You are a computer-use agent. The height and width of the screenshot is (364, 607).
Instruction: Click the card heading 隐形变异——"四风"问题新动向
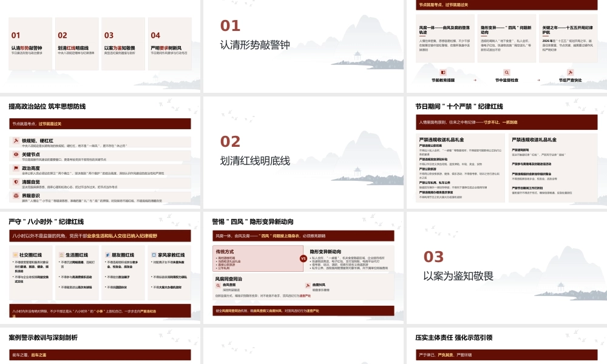click(506, 30)
